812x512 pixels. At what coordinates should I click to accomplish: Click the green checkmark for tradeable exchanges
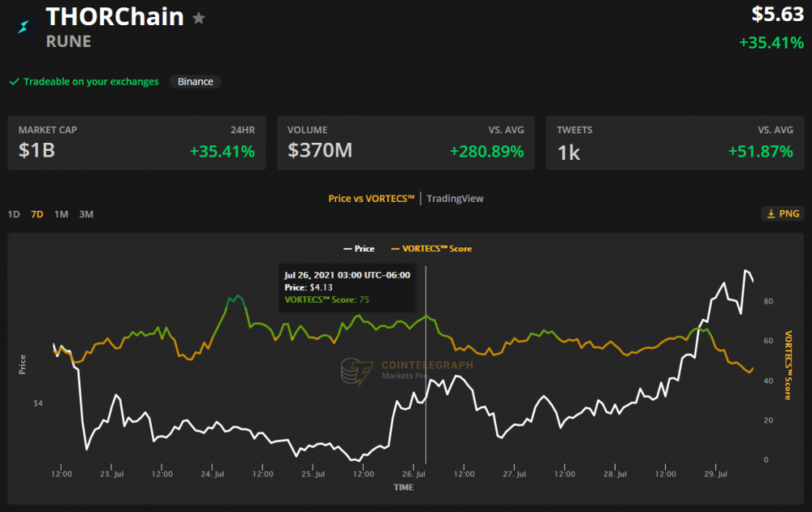(x=15, y=81)
